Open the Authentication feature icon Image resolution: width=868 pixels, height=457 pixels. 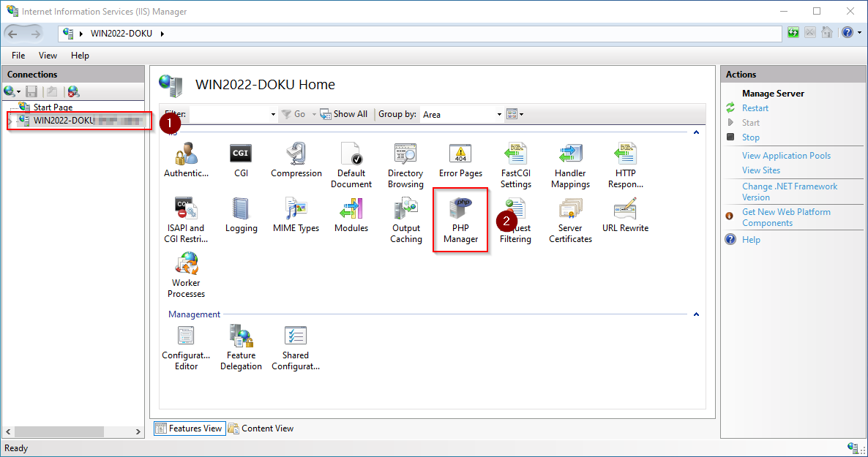(186, 160)
